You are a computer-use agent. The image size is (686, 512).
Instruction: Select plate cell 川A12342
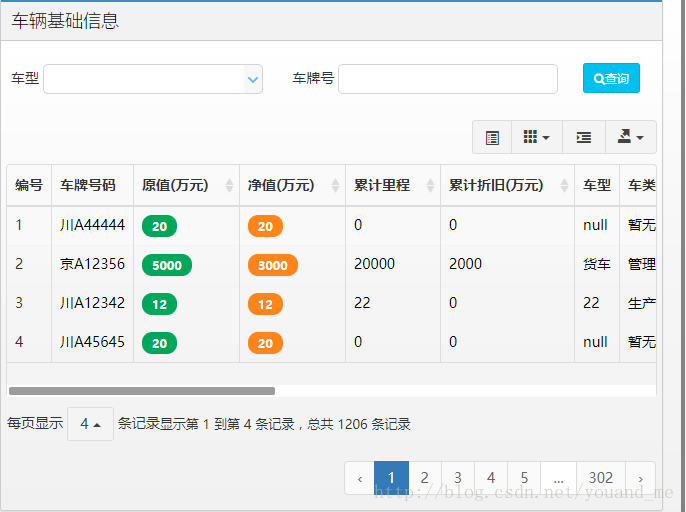(92, 303)
